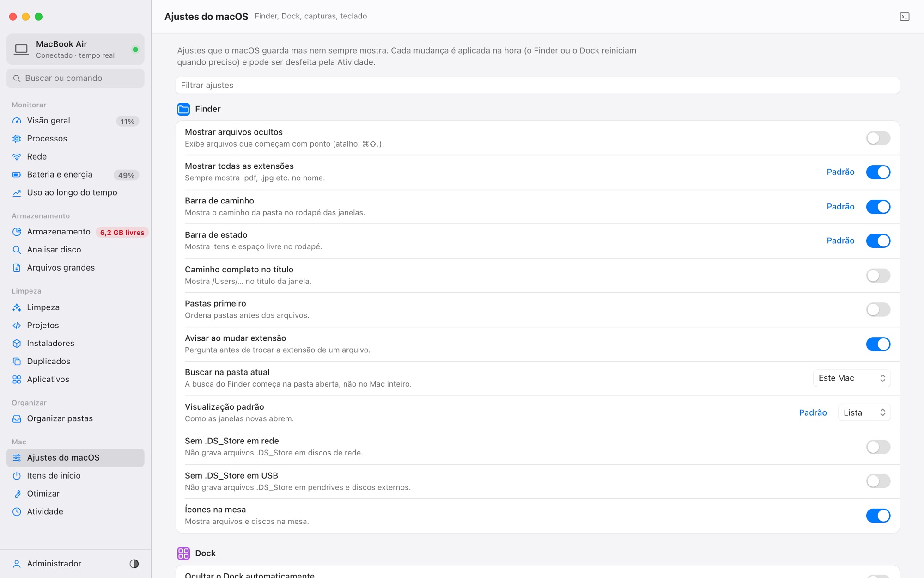Disable Ícones na mesa switch
Viewport: 924px width, 578px height.
coord(878,516)
